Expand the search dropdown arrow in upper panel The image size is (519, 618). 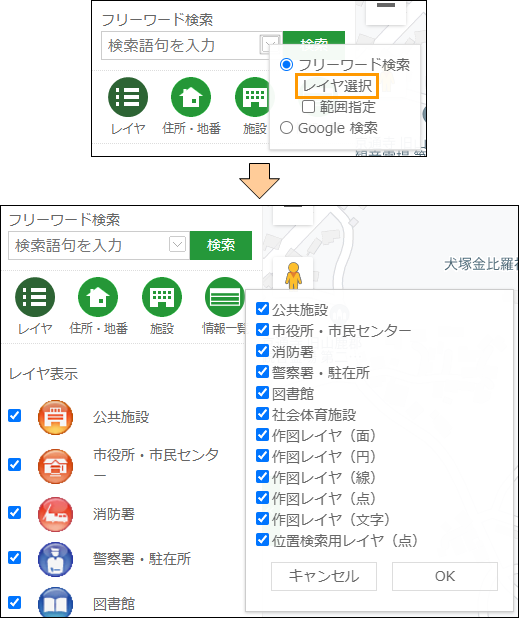tap(269, 43)
